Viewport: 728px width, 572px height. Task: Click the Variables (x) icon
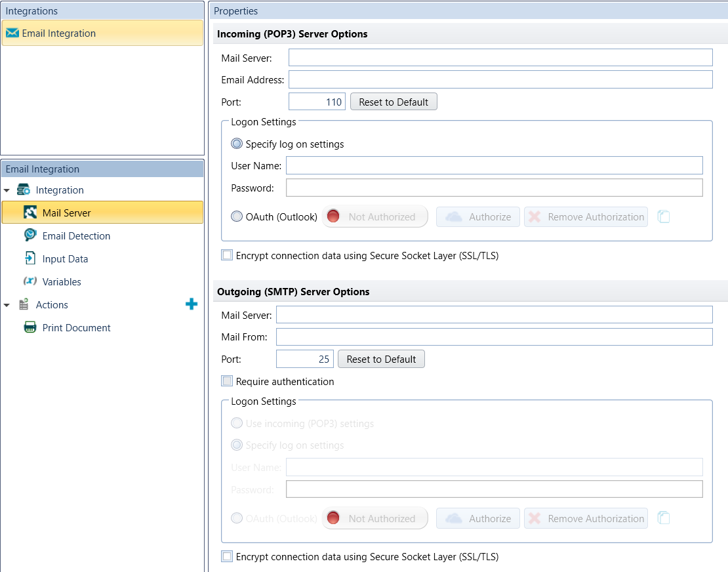click(x=30, y=281)
